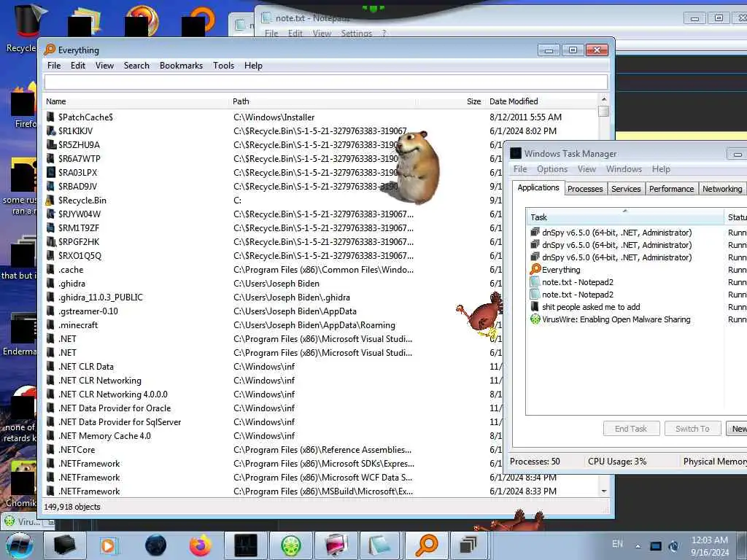
Task: Open the Windows menu in Task Manager
Action: click(624, 169)
